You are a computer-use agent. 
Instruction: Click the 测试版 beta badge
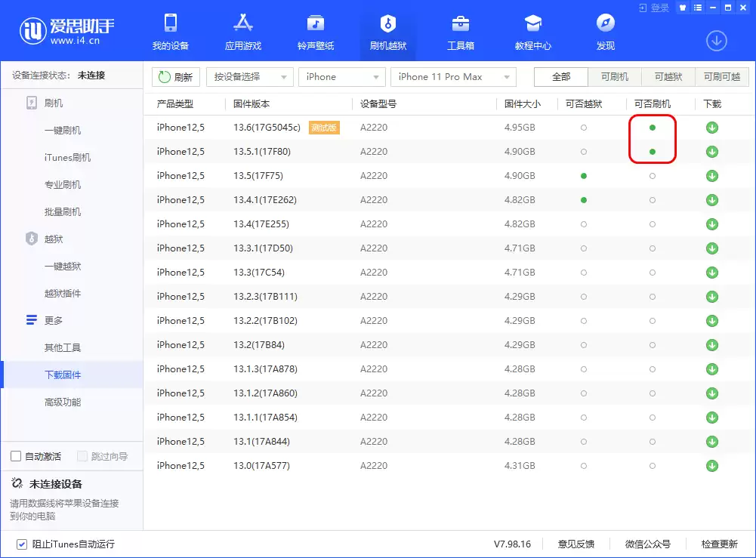click(x=324, y=128)
